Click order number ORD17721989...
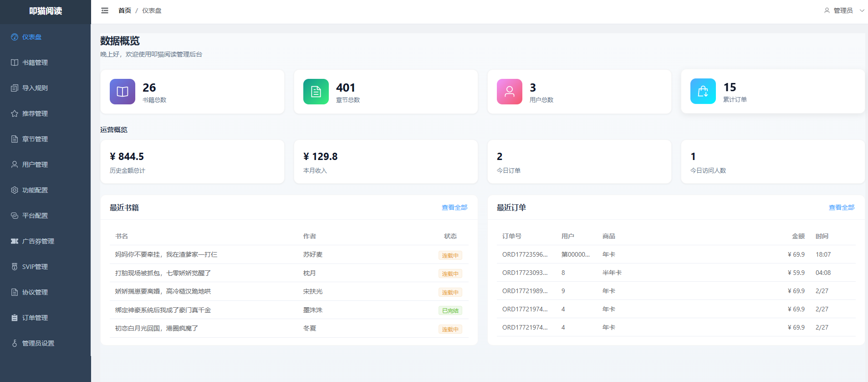 pyautogui.click(x=525, y=291)
